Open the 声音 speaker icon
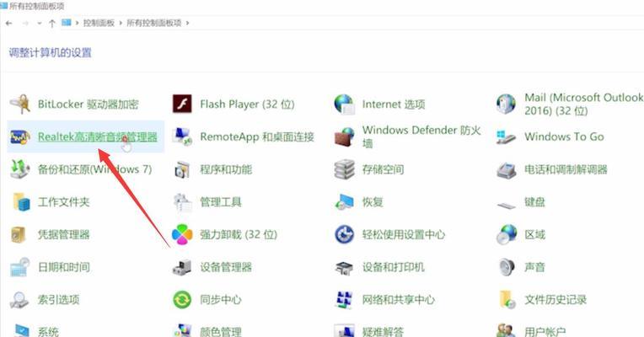This screenshot has height=337, width=644. (x=507, y=267)
